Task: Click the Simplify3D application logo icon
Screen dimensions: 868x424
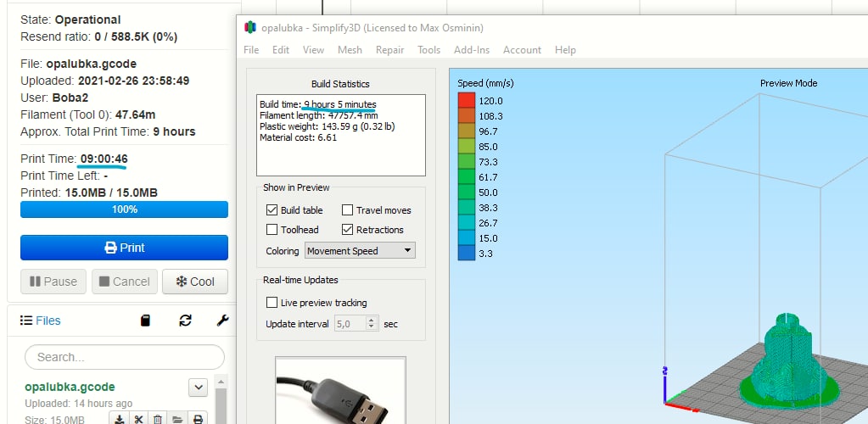Action: (x=251, y=27)
